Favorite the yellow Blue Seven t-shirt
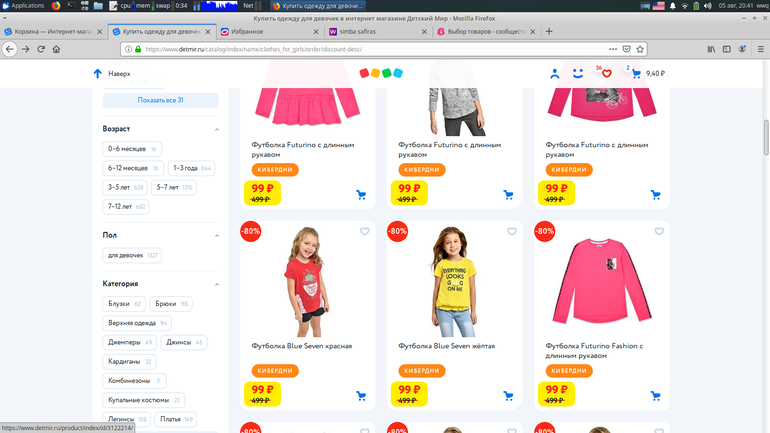This screenshot has height=433, width=770. click(x=512, y=232)
